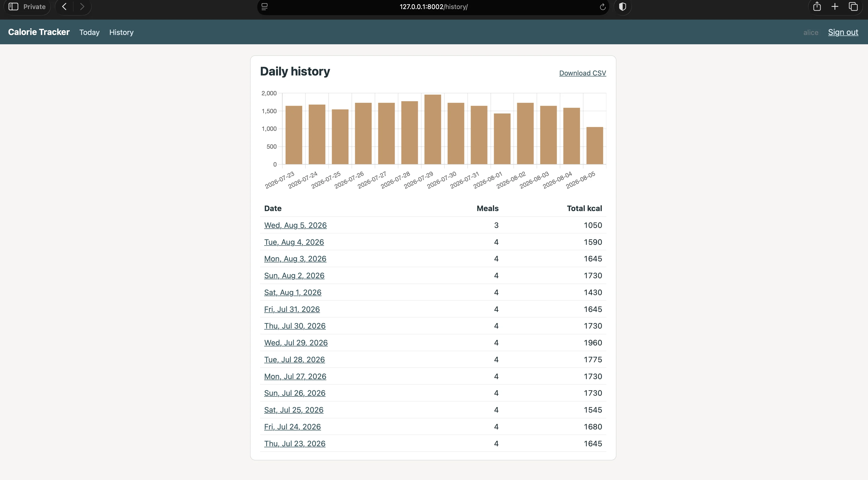
Task: Open the Sun, Aug 2, 2026 entry
Action: (x=294, y=275)
